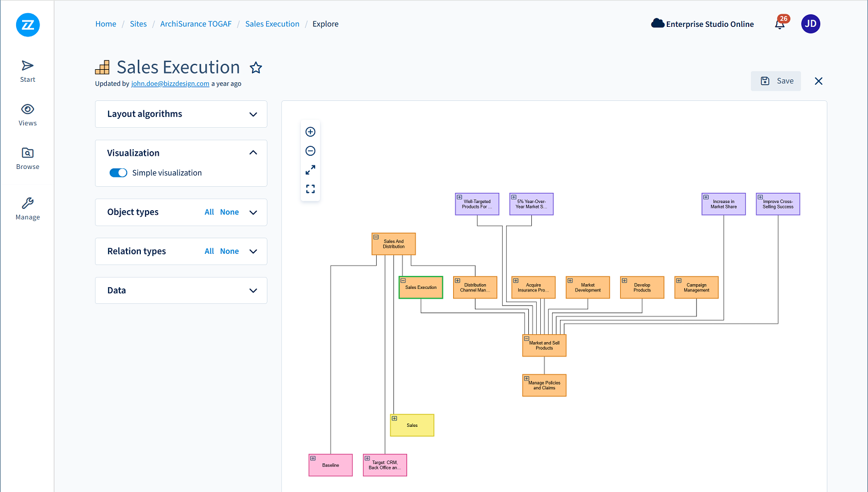Open the JD user avatar menu

[811, 24]
